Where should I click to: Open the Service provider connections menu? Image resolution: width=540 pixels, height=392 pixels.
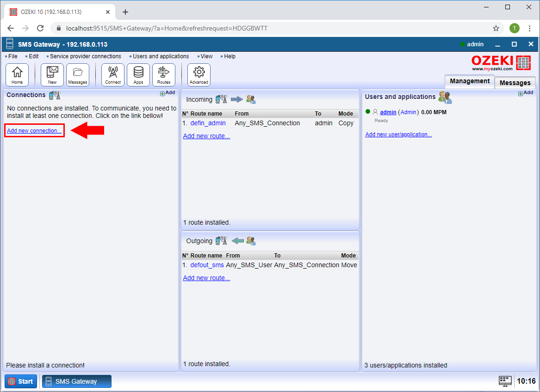pyautogui.click(x=86, y=56)
